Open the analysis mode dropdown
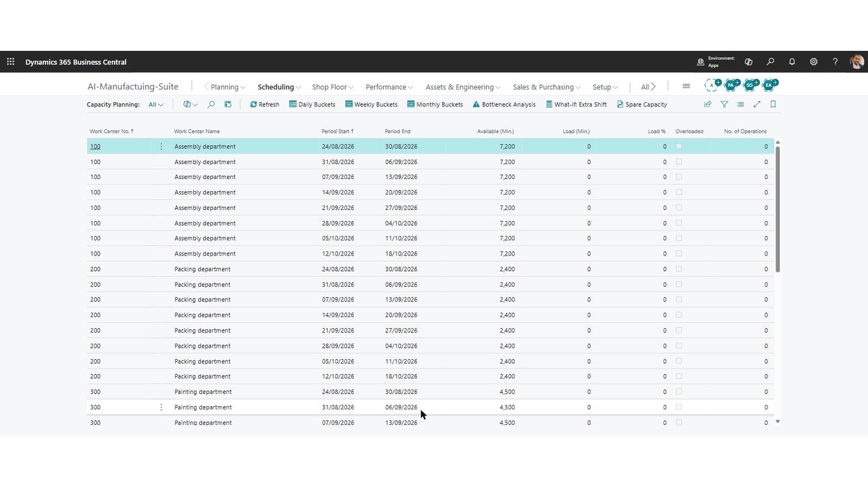The image size is (868, 488). (x=191, y=104)
